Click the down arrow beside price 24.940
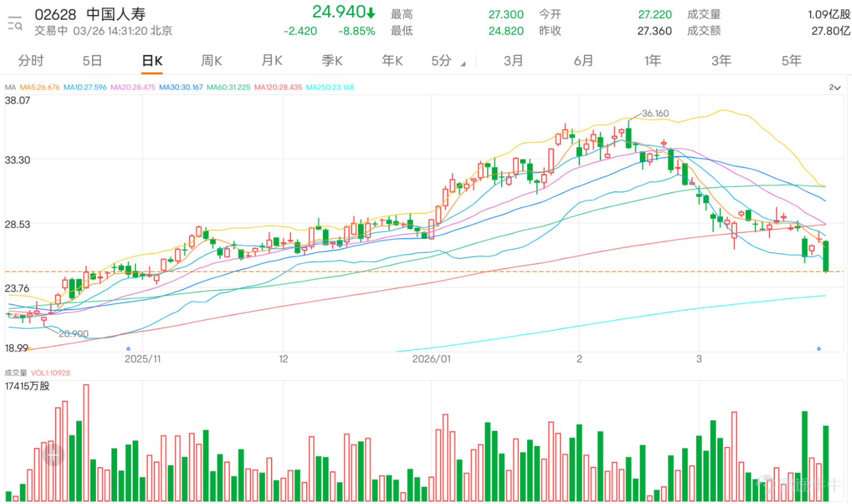This screenshot has width=852, height=504. [x=371, y=12]
